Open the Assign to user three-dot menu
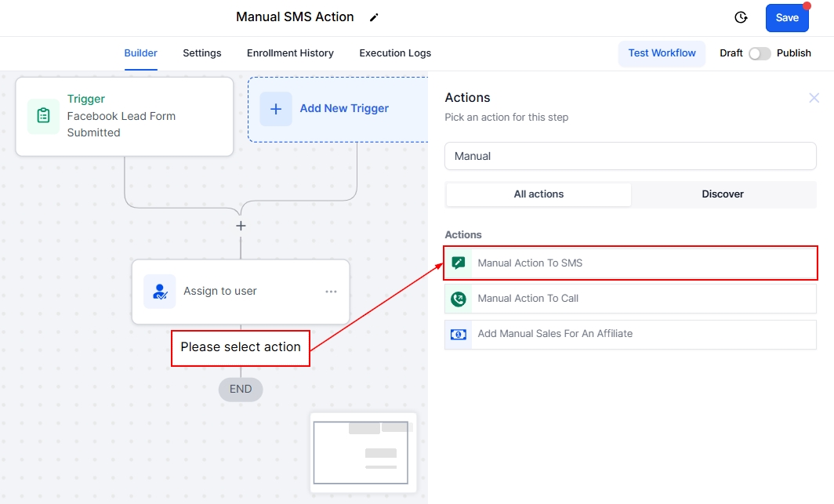Screen dimensions: 834x504 point(331,292)
